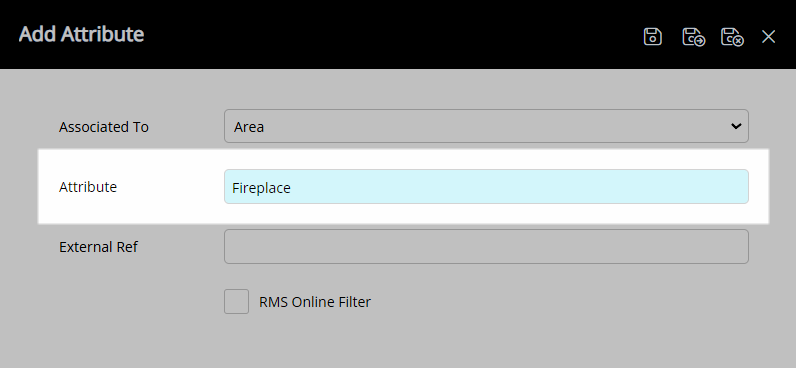Click the Save and Exit disk icon
Viewport: 796px width, 368px height.
[x=732, y=37]
